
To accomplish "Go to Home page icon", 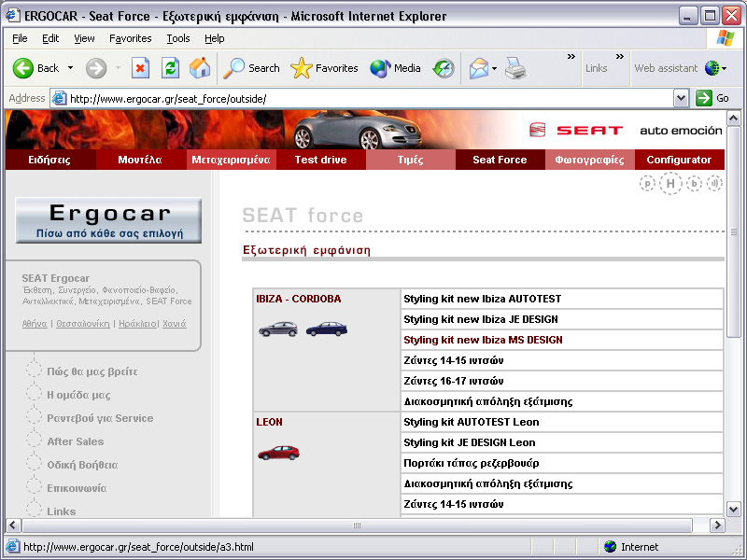I will point(200,68).
